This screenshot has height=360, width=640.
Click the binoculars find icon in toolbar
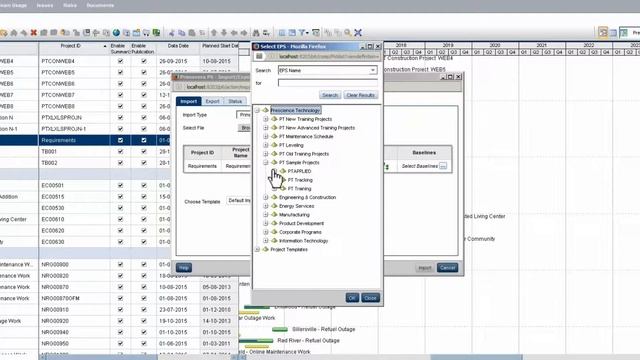tap(256, 33)
